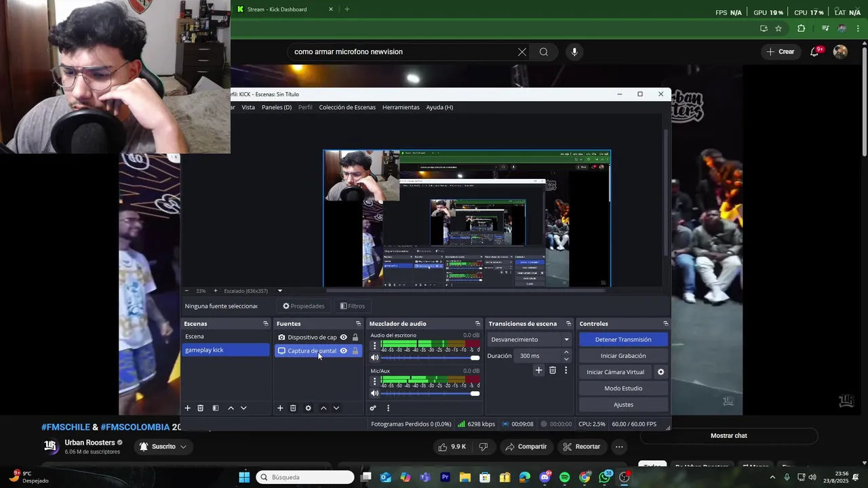
Task: Open advanced audio properties gears icon
Action: [373, 408]
